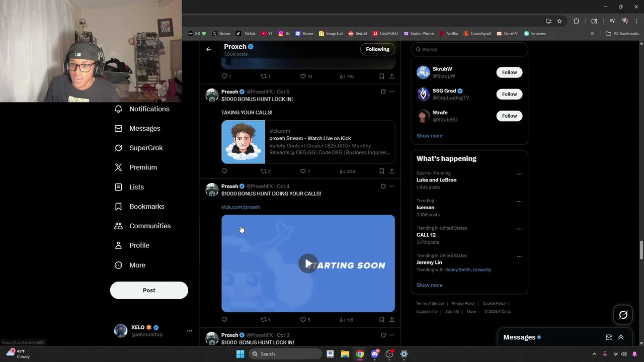This screenshot has height=362, width=644.
Task: Open Windows Start menu
Action: click(240, 354)
